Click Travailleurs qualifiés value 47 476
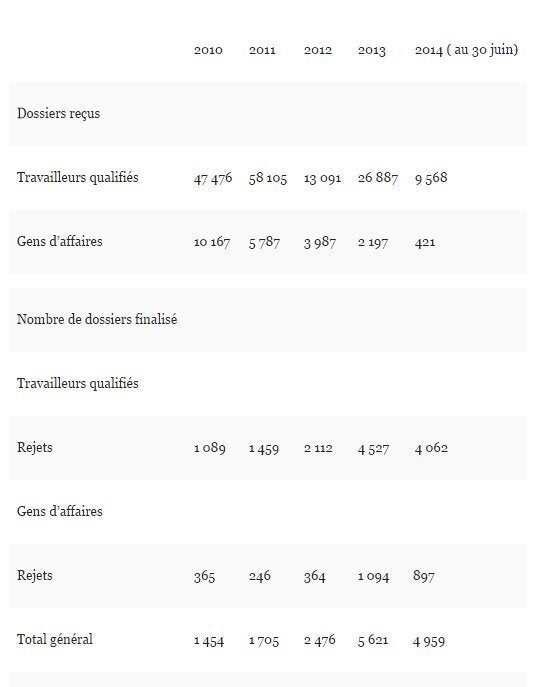 213,178
